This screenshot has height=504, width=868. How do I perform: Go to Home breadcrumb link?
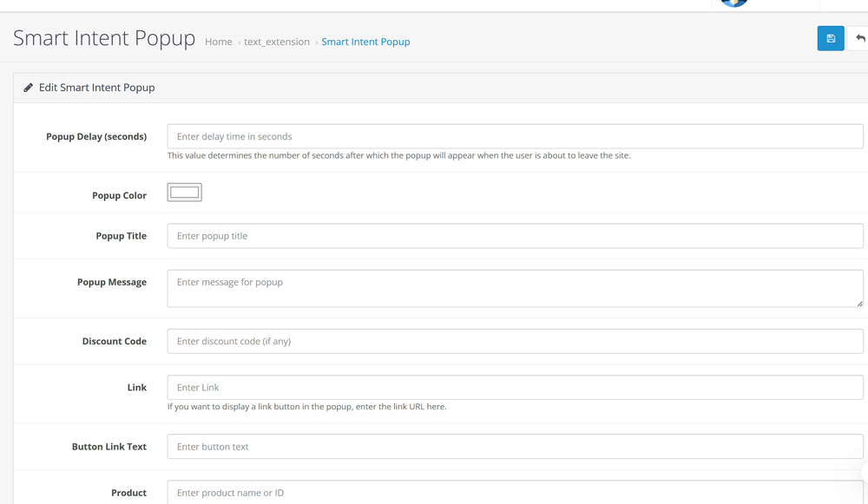218,42
